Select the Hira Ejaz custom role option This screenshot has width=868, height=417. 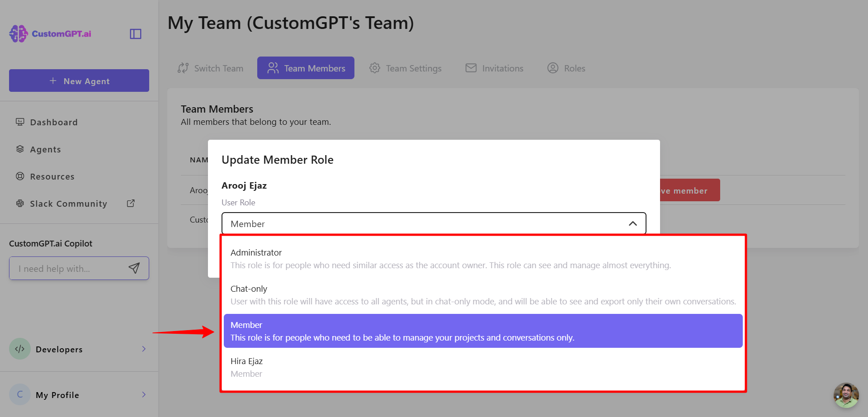(x=483, y=367)
